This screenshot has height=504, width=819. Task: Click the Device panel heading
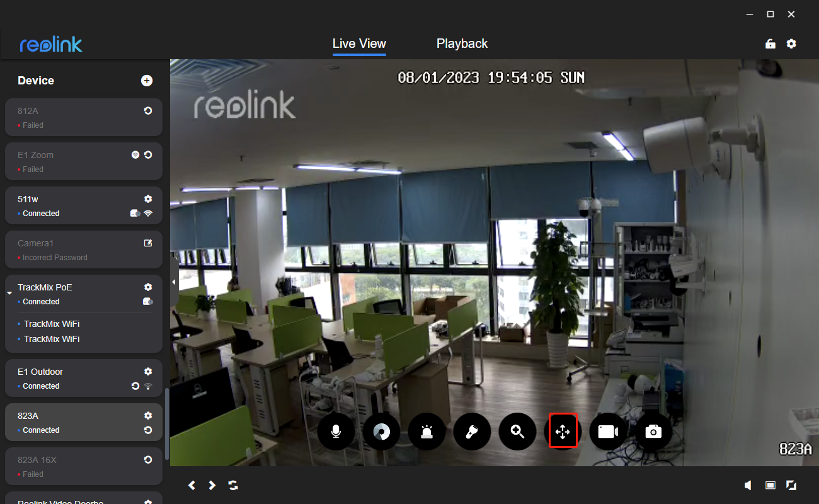click(36, 81)
